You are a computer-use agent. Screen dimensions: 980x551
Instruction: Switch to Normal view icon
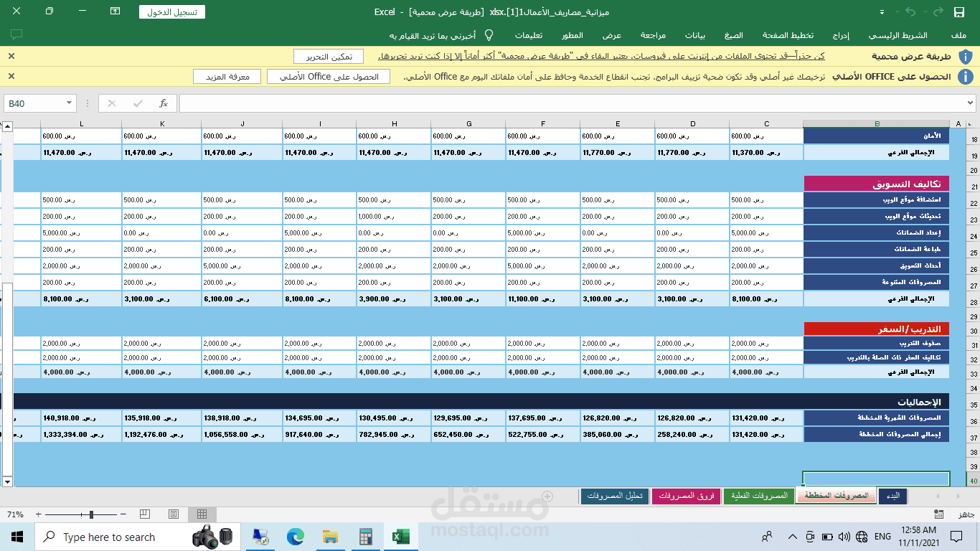202,514
